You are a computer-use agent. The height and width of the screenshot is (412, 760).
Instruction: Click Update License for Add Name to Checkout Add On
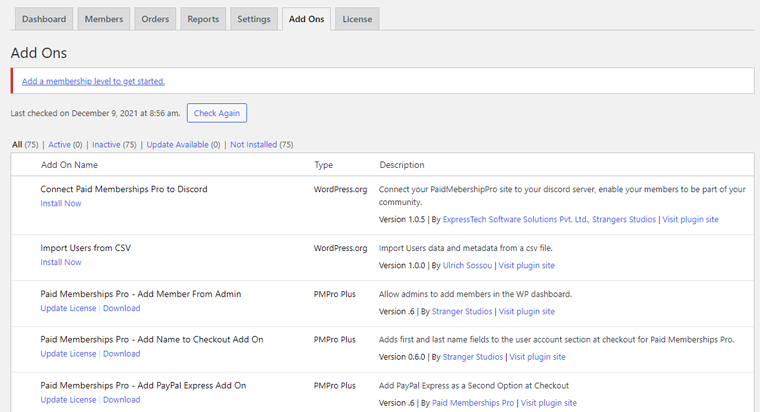(x=68, y=354)
